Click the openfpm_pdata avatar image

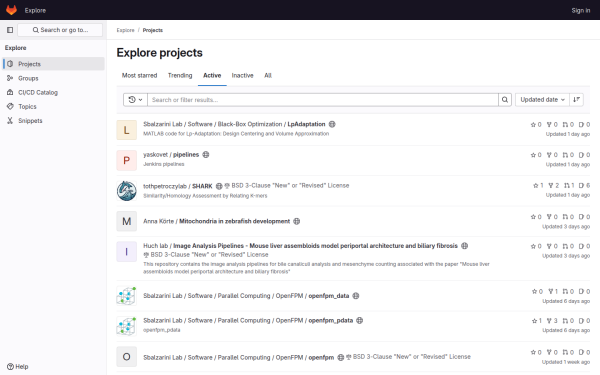pyautogui.click(x=127, y=326)
